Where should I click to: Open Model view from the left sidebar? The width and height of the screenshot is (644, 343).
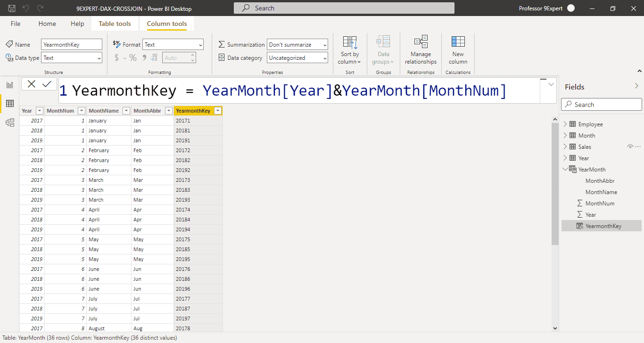tap(10, 122)
